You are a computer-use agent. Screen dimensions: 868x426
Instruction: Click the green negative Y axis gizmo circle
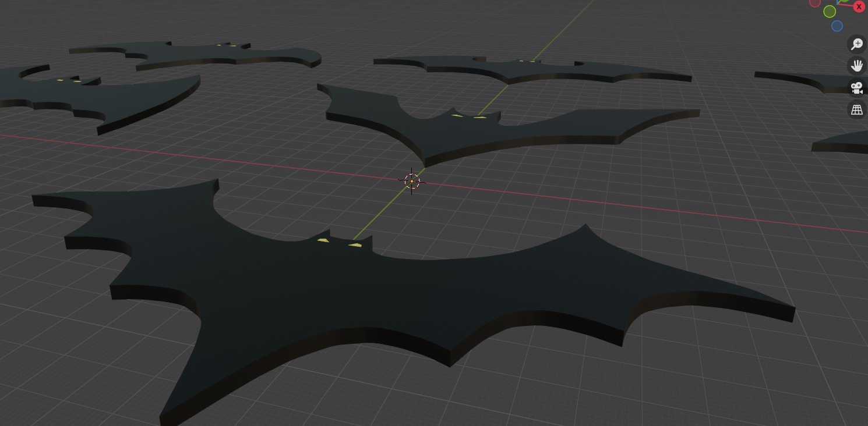point(830,12)
